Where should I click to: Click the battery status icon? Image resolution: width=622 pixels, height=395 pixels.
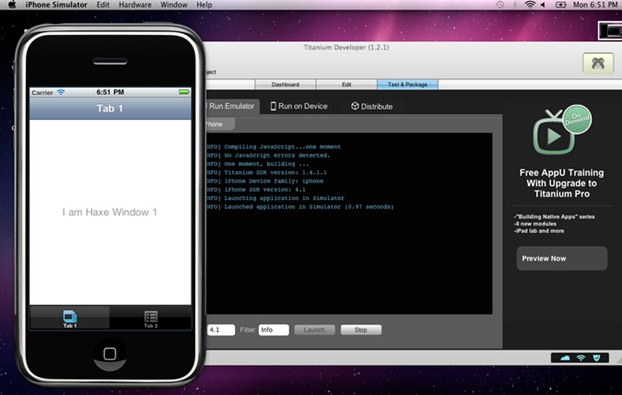[561, 5]
